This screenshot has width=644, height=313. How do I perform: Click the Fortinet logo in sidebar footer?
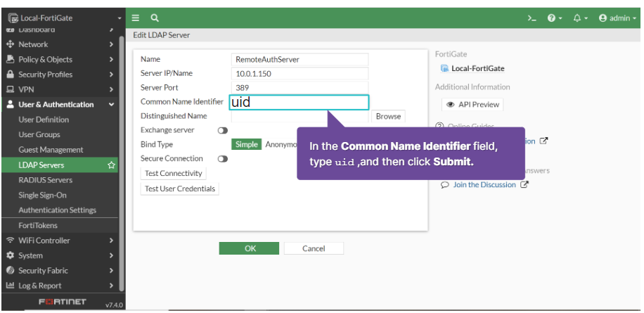pos(63,302)
